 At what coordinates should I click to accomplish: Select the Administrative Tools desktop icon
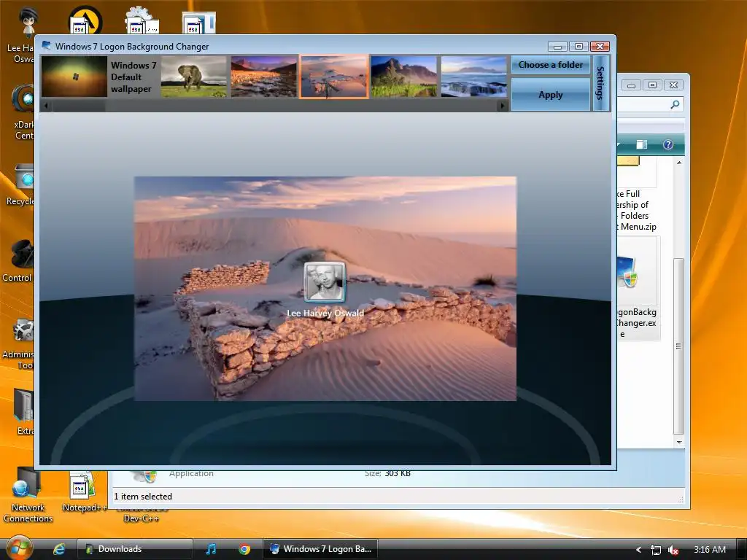19,343
